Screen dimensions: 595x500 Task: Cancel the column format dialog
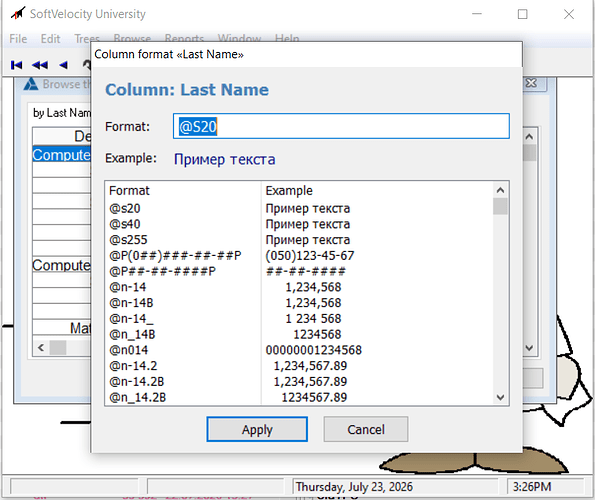pyautogui.click(x=366, y=429)
